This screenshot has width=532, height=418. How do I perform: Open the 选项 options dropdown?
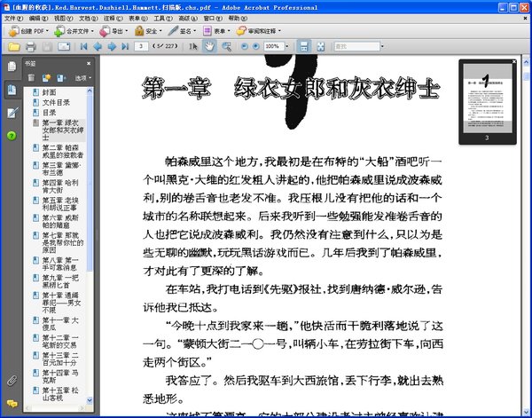click(83, 78)
